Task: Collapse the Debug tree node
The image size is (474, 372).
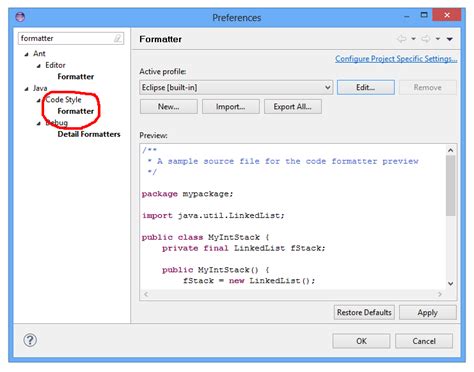Action: (39, 123)
